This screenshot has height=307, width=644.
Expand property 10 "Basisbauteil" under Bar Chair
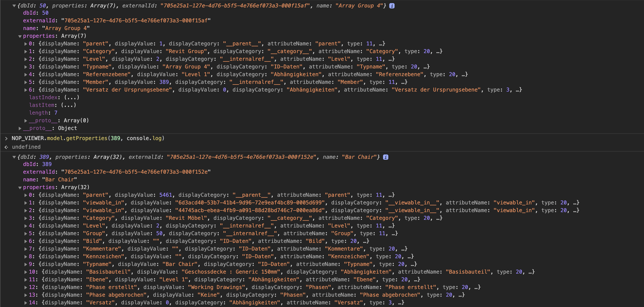coord(26,272)
